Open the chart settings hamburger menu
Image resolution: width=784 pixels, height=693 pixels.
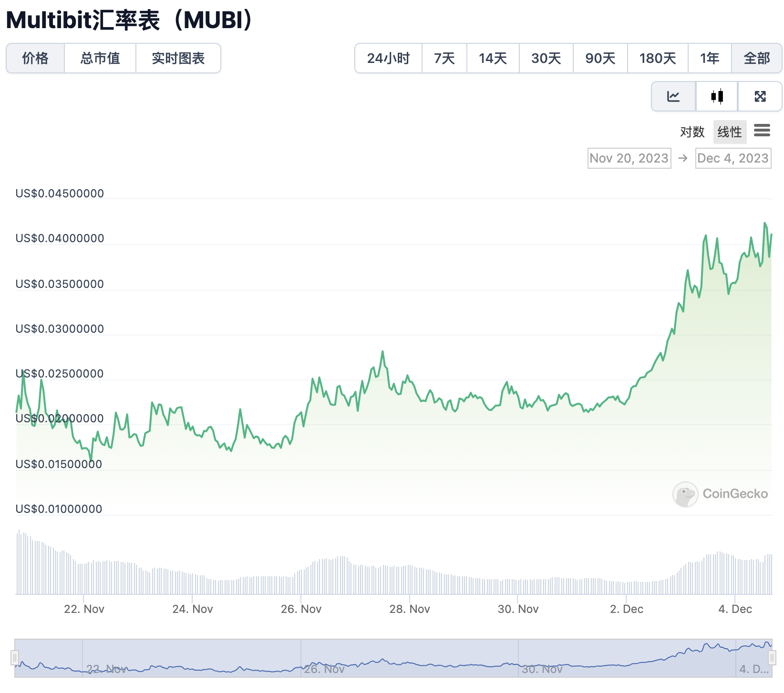pyautogui.click(x=763, y=131)
